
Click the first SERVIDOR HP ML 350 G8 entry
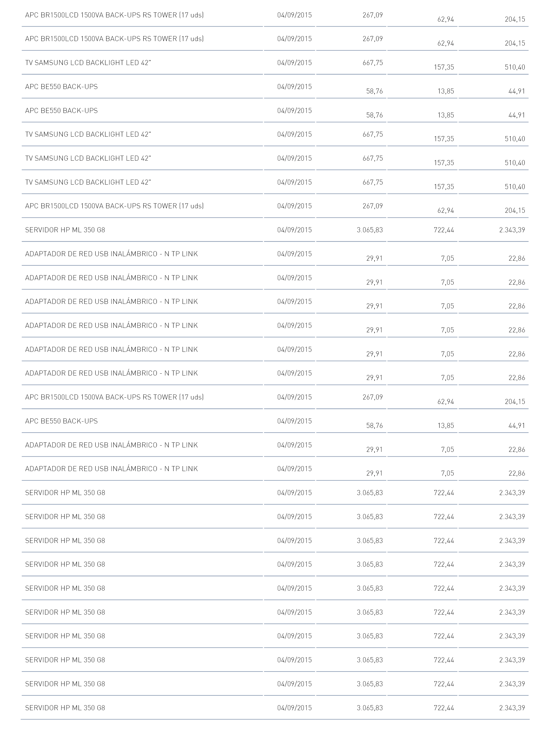tap(65, 230)
